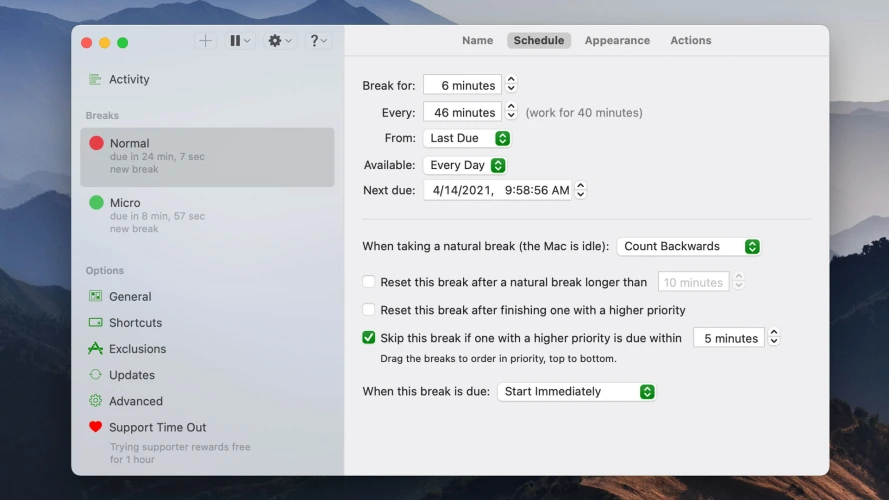
Task: Enable reset after natural break longer than
Action: pyautogui.click(x=369, y=283)
